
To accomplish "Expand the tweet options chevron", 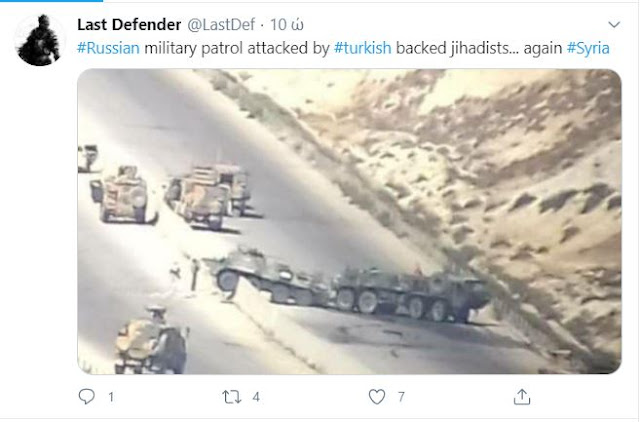I will 614,25.
